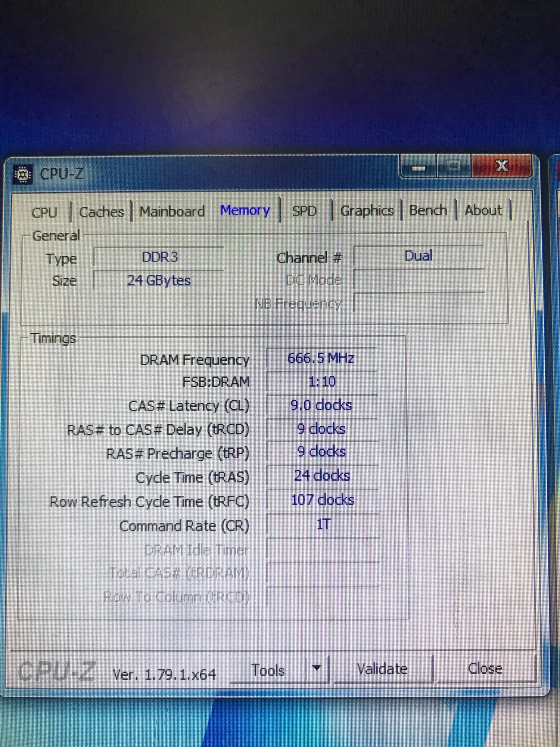Click the empty NB Frequency field

pyautogui.click(x=419, y=303)
